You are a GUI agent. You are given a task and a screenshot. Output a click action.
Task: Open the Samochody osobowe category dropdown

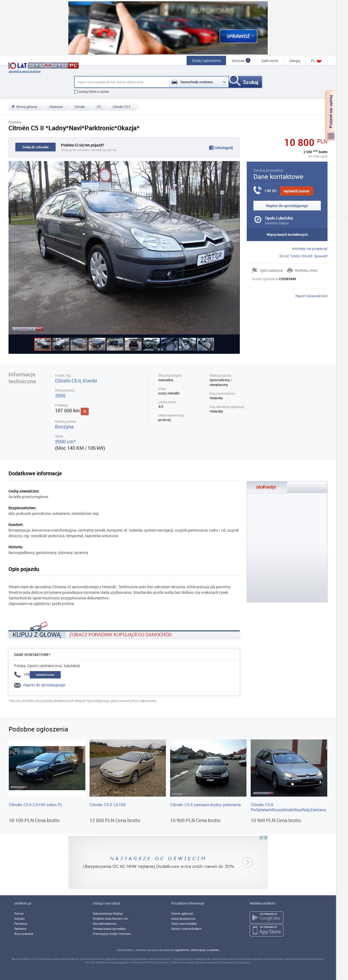click(199, 82)
